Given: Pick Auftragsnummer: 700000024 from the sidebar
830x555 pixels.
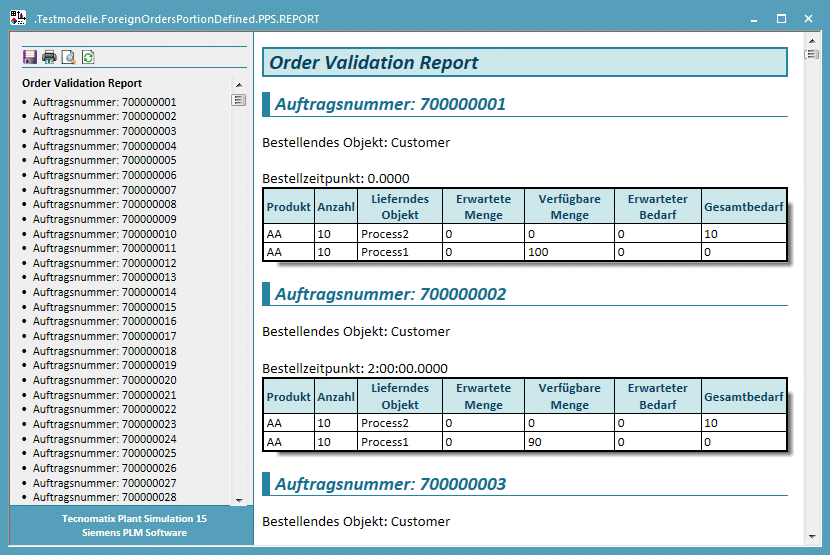Looking at the screenshot, I should 104,438.
